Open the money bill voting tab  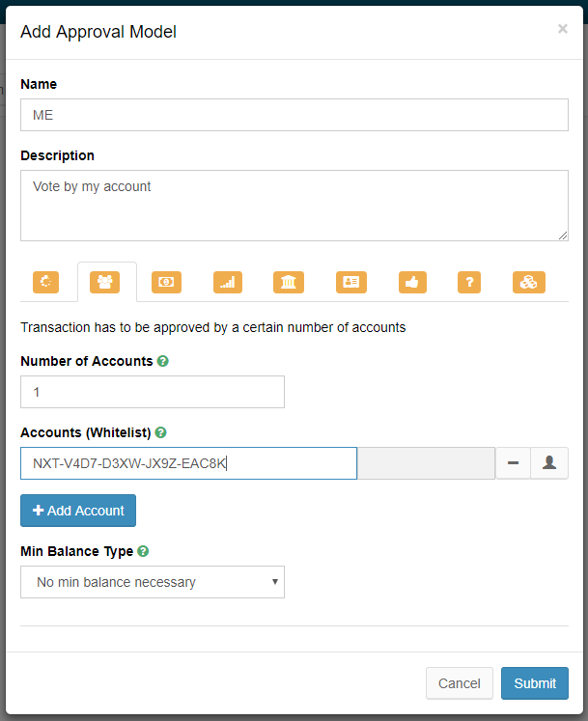tap(166, 282)
